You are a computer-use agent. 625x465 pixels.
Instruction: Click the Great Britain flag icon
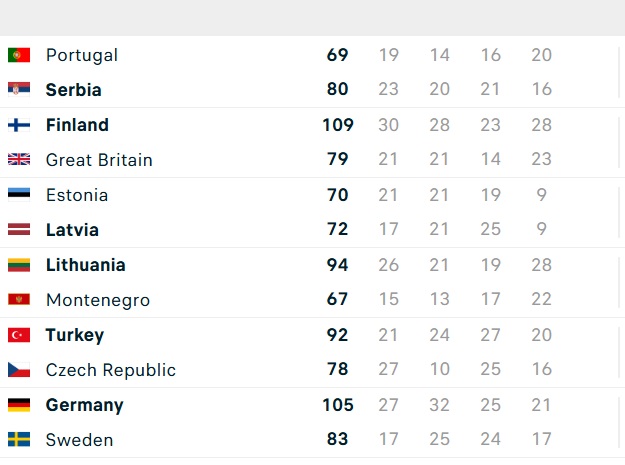[x=19, y=159]
